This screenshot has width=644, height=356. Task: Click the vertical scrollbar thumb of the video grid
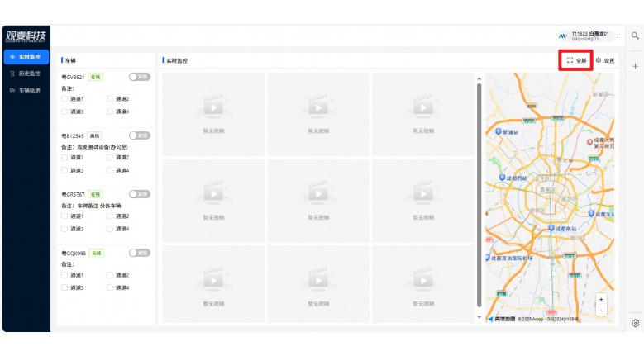coord(479,195)
